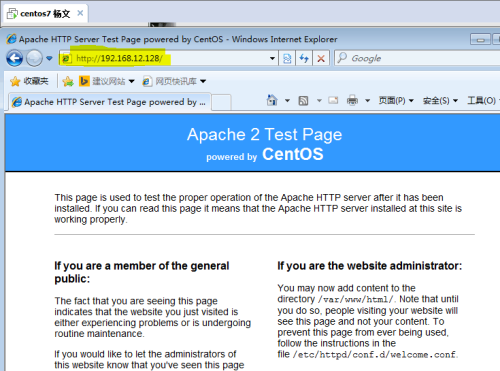The height and width of the screenshot is (371, 500).
Task: Click the page icon in address bar
Action: click(x=66, y=59)
